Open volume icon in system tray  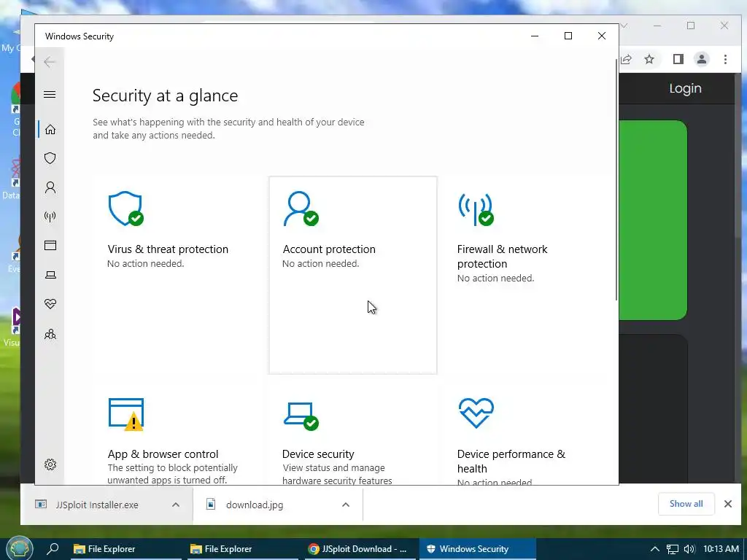(x=689, y=549)
